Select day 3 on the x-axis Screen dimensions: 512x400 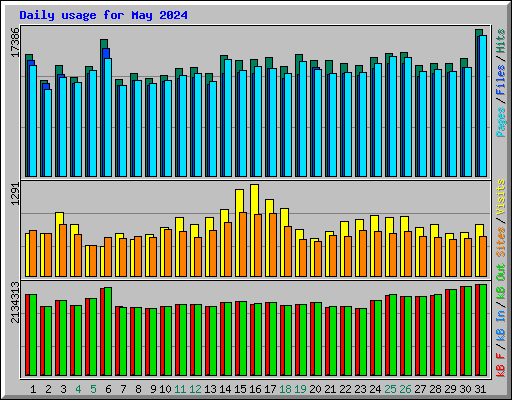(x=63, y=389)
